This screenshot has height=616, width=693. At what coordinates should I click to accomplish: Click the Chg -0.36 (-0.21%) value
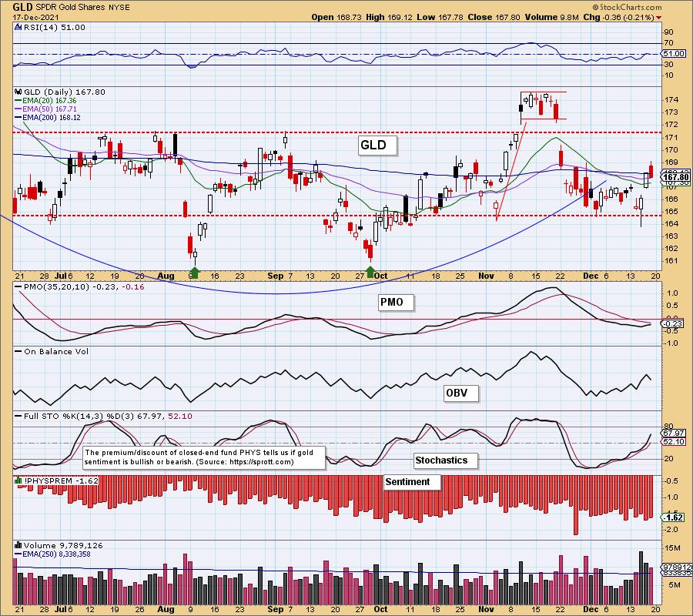click(x=618, y=17)
